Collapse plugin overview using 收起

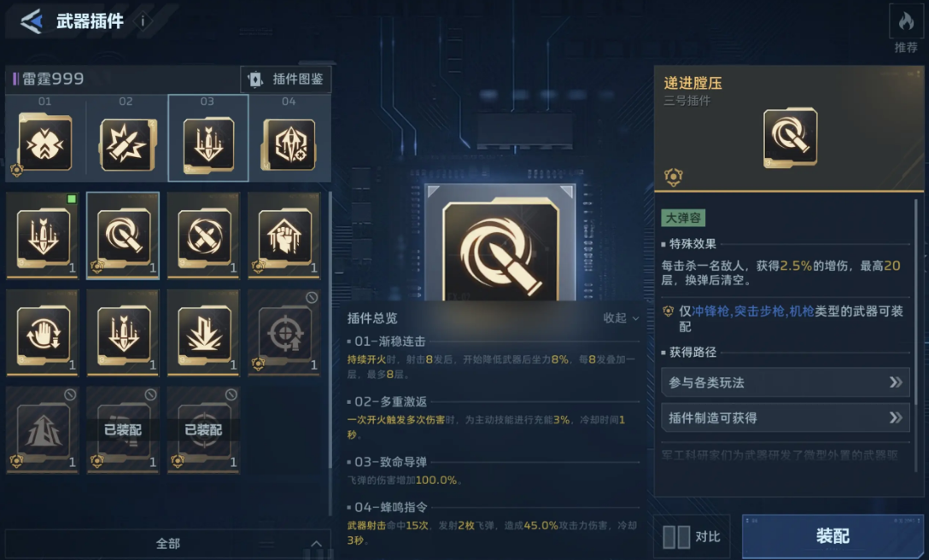(x=621, y=318)
